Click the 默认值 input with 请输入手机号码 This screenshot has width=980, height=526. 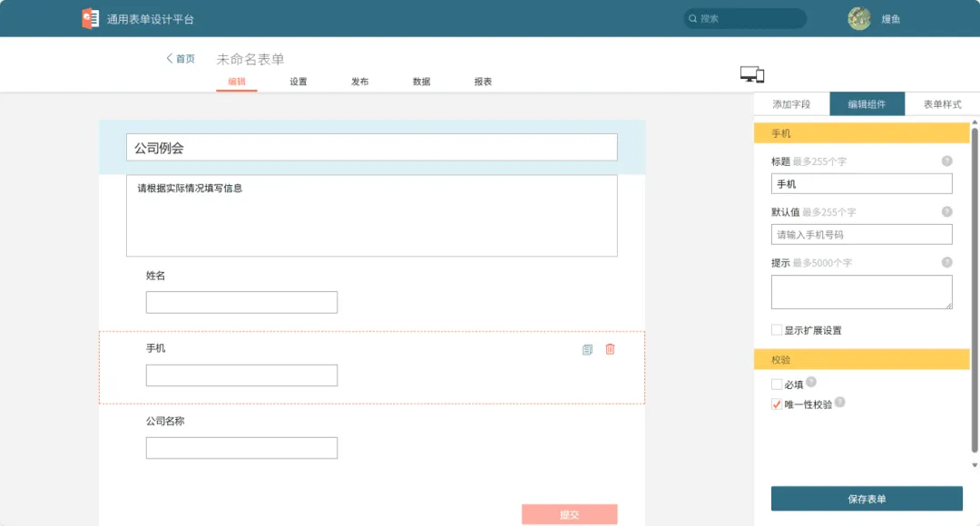point(862,234)
